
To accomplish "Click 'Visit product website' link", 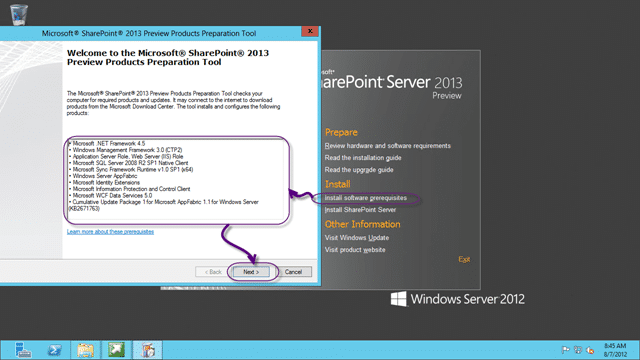I will click(355, 250).
